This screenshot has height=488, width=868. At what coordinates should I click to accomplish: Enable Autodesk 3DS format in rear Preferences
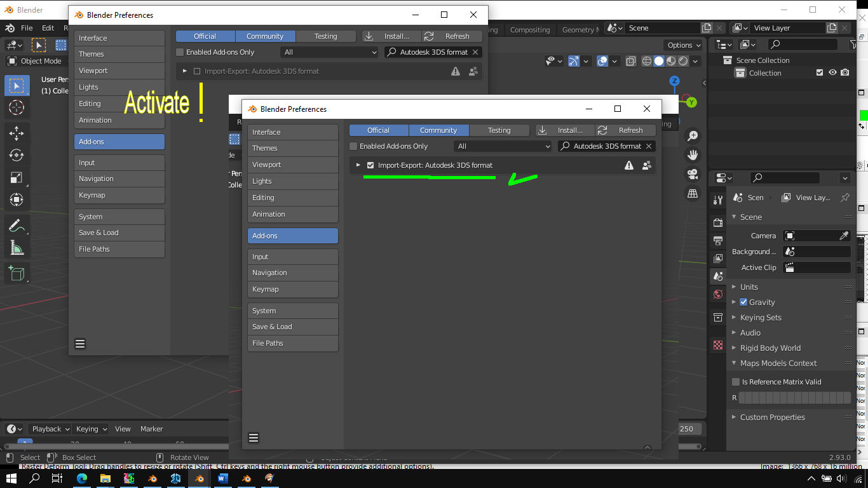coord(197,71)
